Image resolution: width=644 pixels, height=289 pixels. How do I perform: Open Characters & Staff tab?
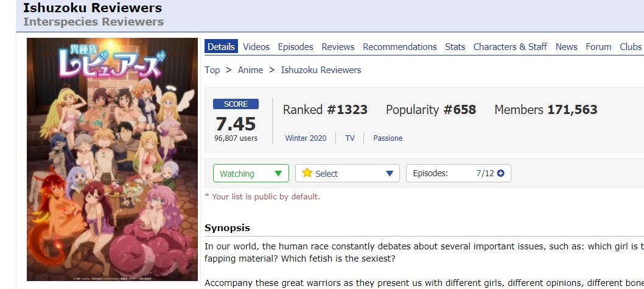[x=510, y=47]
